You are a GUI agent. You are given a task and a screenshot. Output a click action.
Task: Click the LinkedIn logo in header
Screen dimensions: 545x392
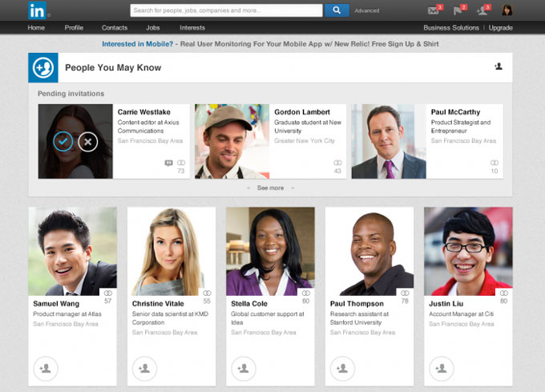point(38,10)
